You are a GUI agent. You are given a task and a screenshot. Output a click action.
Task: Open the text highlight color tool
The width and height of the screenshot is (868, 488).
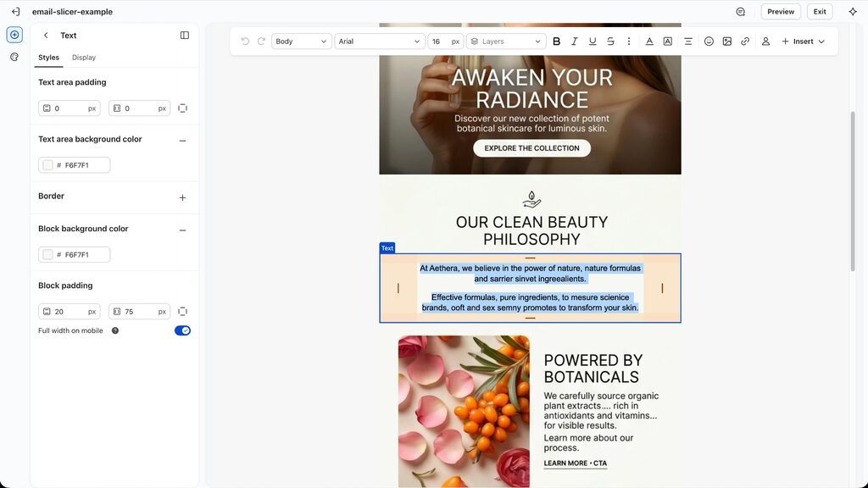[x=668, y=42]
